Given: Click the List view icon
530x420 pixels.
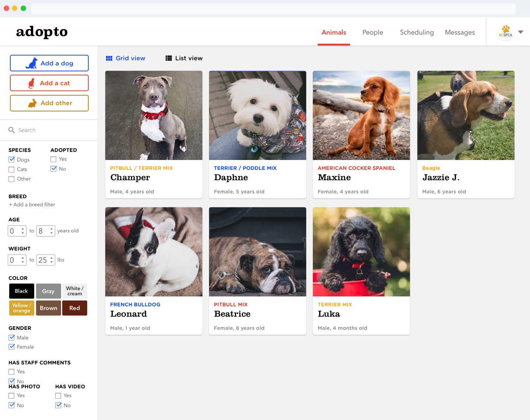Looking at the screenshot, I should pyautogui.click(x=169, y=58).
